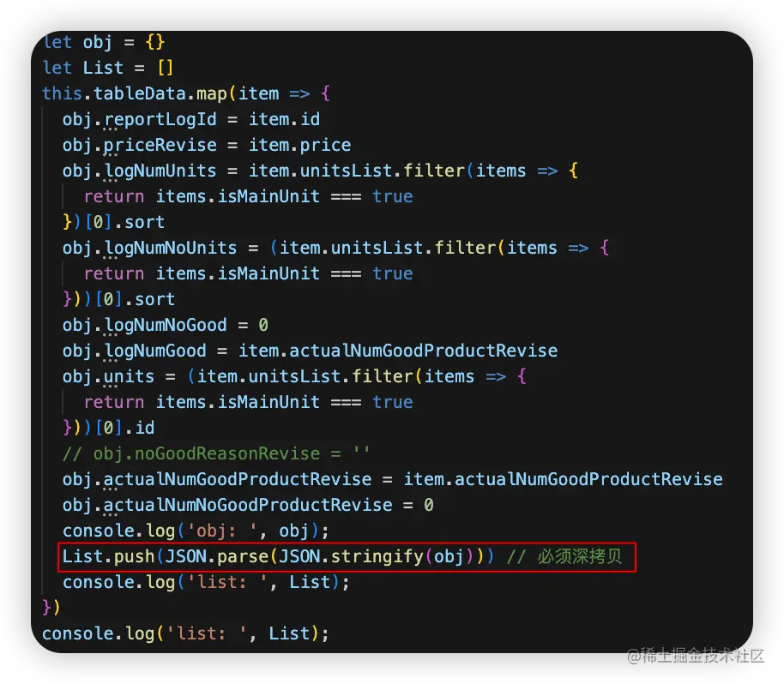
Task: Place cursor on 'obj.units' assignment line
Action: [x=294, y=377]
